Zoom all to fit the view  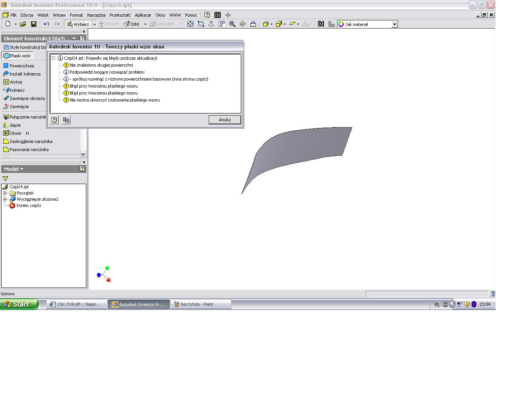pos(190,24)
